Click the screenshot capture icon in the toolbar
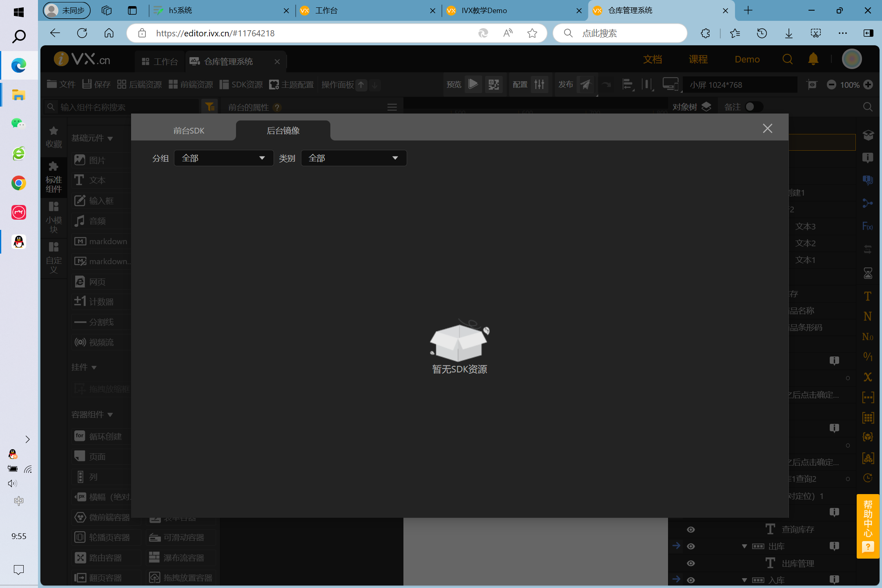The height and width of the screenshot is (588, 882). (812, 85)
